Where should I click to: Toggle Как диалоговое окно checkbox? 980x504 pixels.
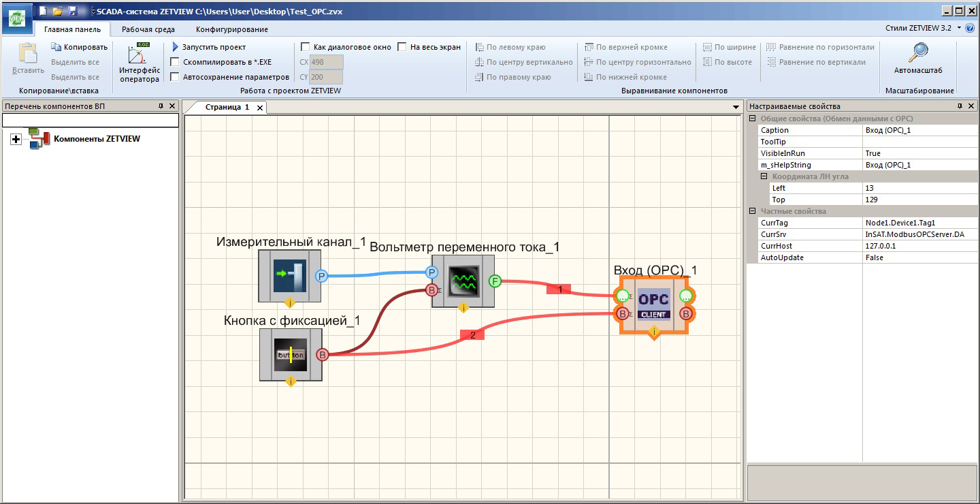[306, 47]
